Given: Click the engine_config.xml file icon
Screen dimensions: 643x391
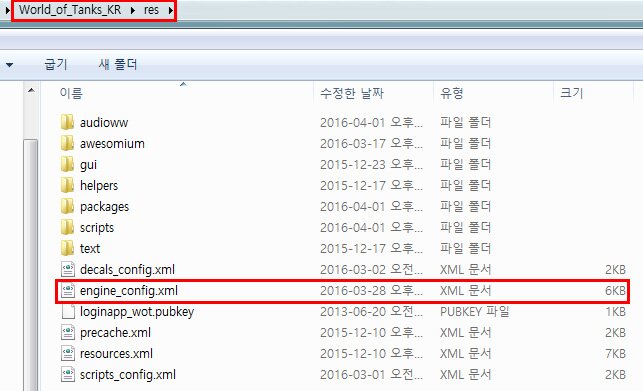Looking at the screenshot, I should pos(68,290).
